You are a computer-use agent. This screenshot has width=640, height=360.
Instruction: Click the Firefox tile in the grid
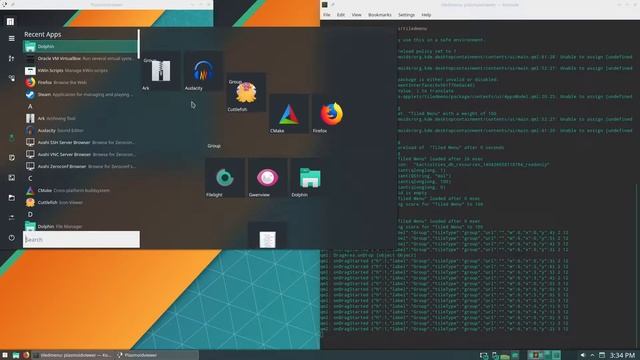tap(331, 114)
